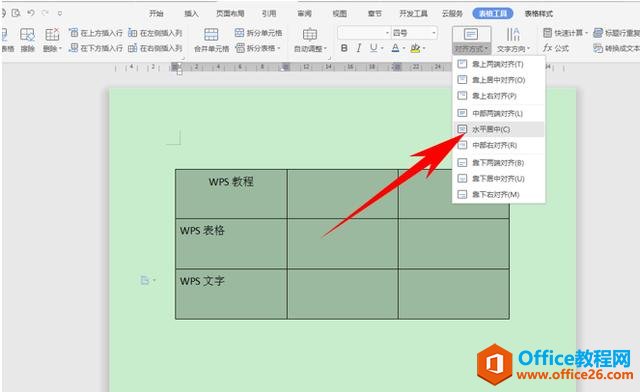
Task: Click the print preview icon in quick access bar
Action: click(x=16, y=13)
